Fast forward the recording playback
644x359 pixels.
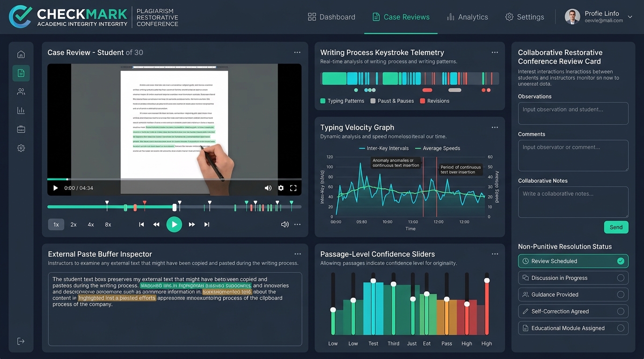click(191, 224)
